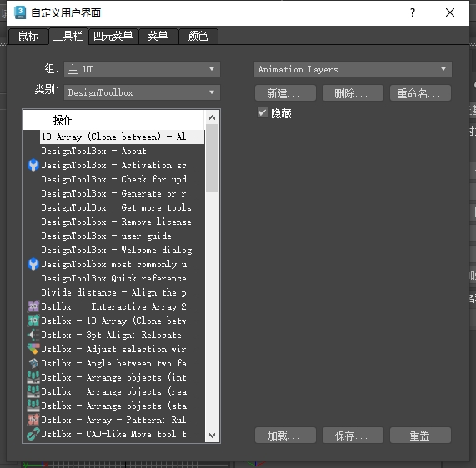Select 'Dstlbx - Interactive Array 2...' row text
This screenshot has width=476, height=468.
coord(120,306)
